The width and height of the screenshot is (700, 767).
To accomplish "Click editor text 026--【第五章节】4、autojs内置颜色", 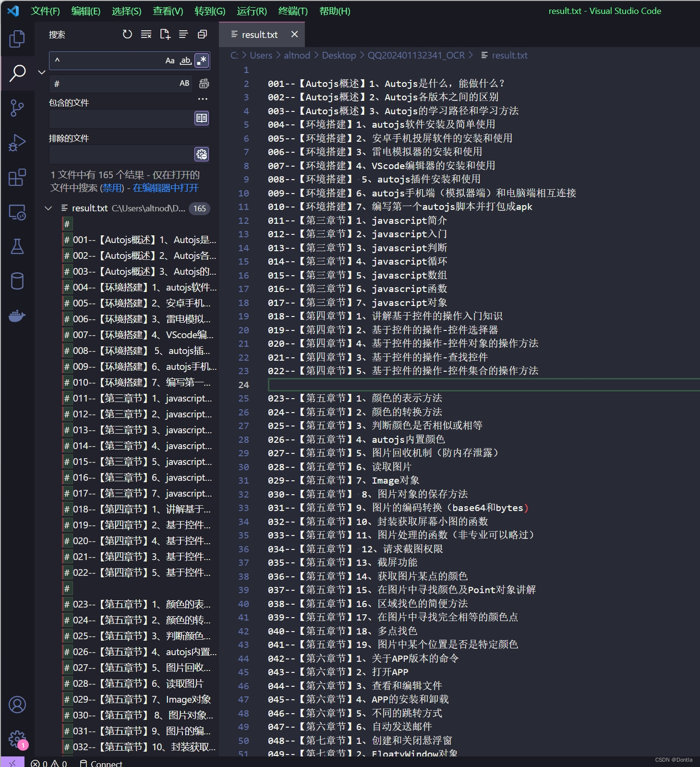I will point(356,439).
